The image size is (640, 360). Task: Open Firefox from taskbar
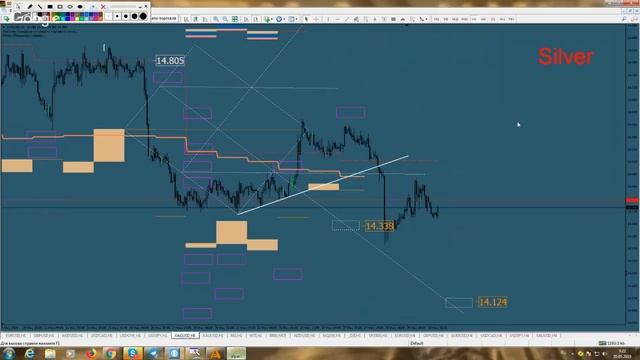[x=91, y=353]
